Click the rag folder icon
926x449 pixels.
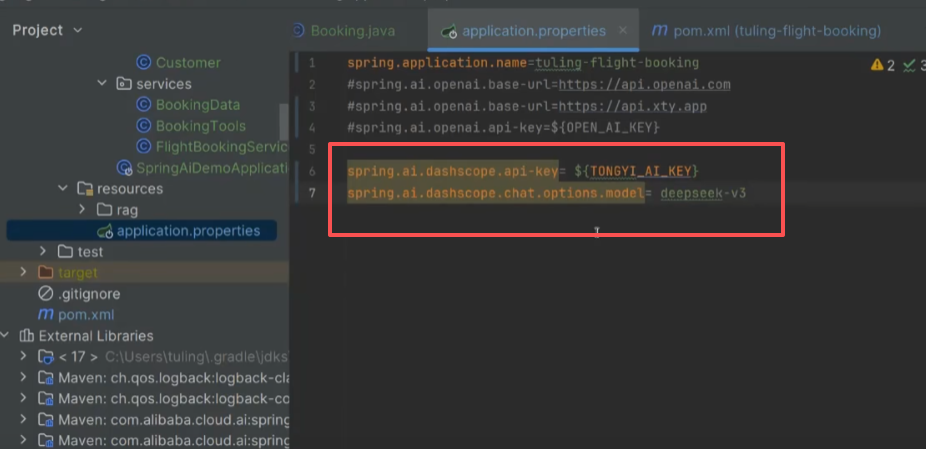pos(104,209)
